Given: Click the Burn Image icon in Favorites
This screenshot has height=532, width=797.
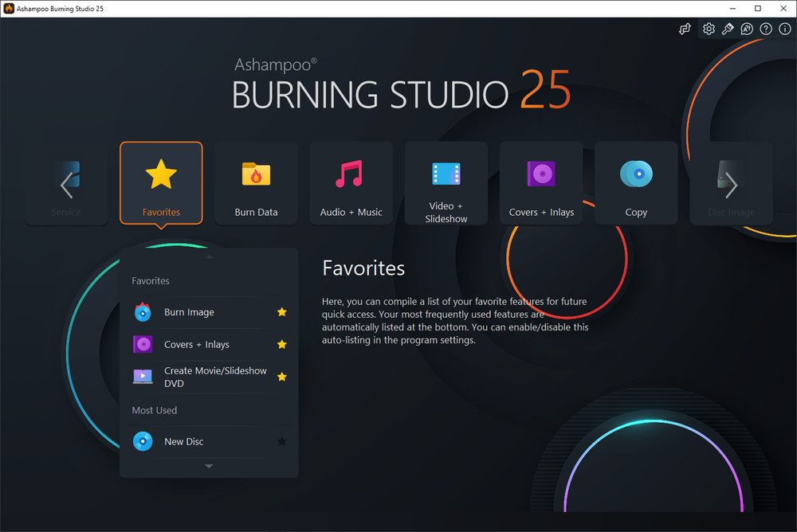Looking at the screenshot, I should coord(142,312).
